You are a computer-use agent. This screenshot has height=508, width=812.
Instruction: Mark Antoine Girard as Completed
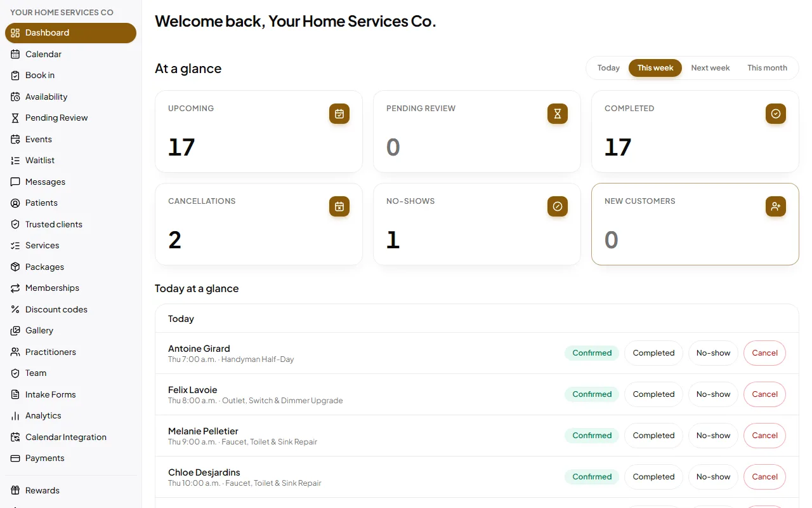[653, 353]
